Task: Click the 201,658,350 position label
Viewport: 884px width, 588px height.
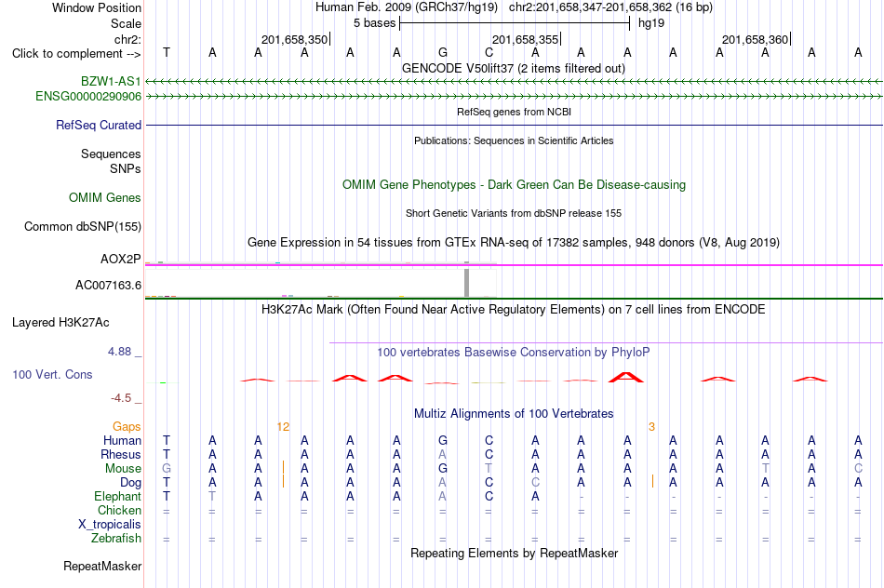Action: click(x=294, y=39)
